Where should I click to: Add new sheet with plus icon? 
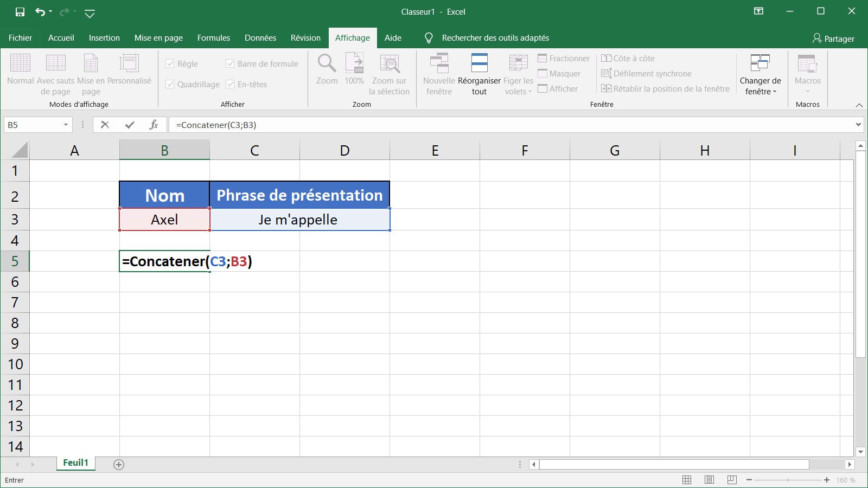click(x=119, y=464)
